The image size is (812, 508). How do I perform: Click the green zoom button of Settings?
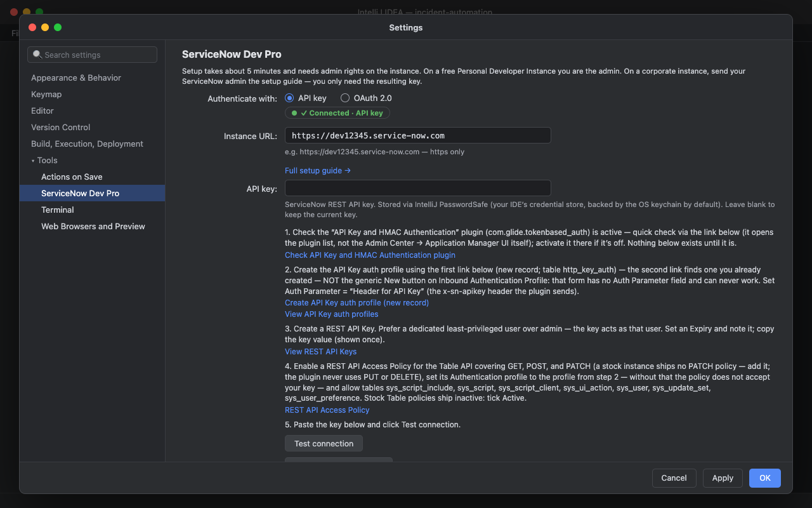coord(58,27)
